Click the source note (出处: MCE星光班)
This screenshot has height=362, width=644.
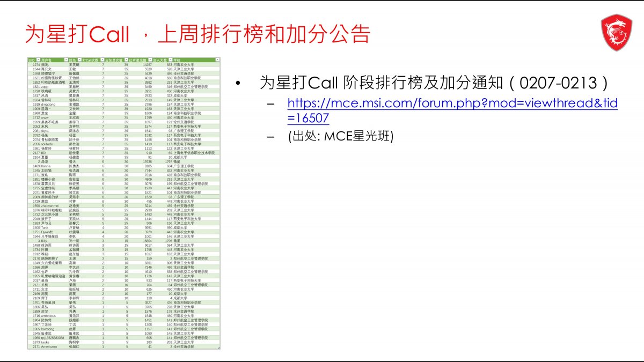[x=340, y=137]
